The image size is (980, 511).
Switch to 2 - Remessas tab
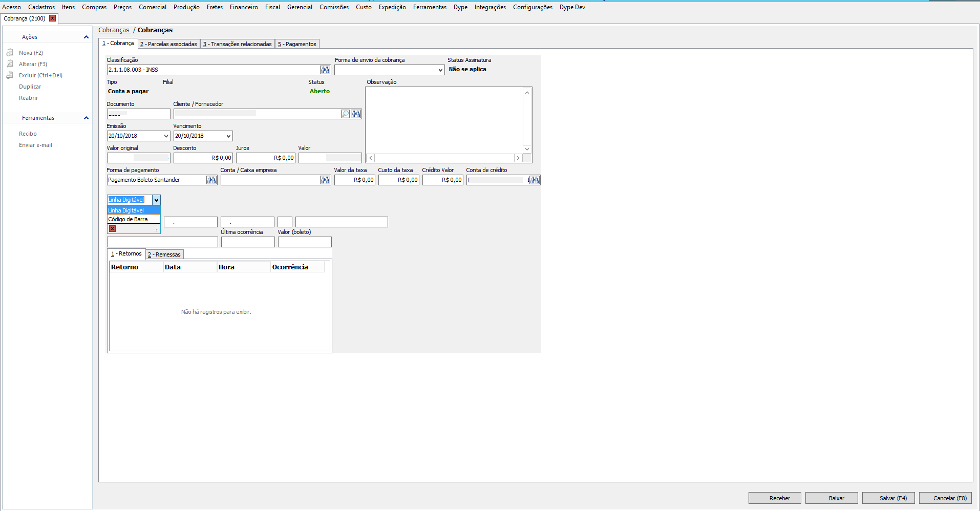pyautogui.click(x=164, y=254)
